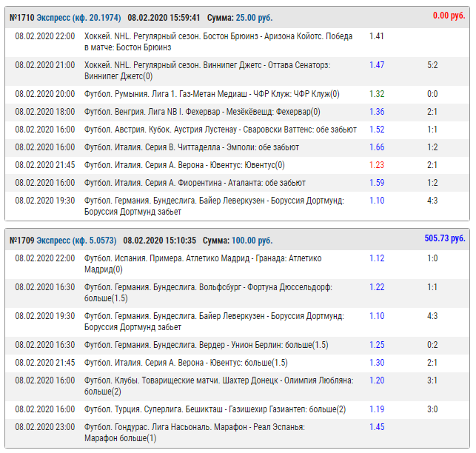Image resolution: width=476 pixels, height=453 pixels.
Task: Select odds 1.20 for Шахтер Донецк match
Action: pyautogui.click(x=377, y=380)
